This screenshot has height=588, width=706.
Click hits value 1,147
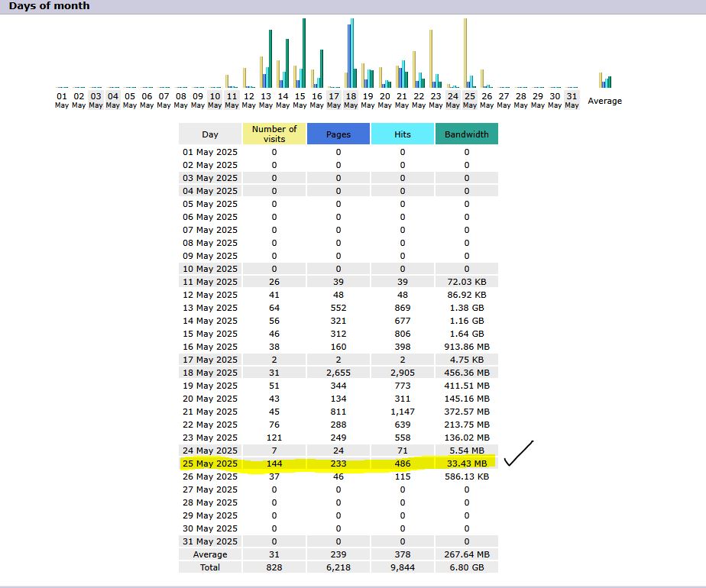pyautogui.click(x=403, y=412)
